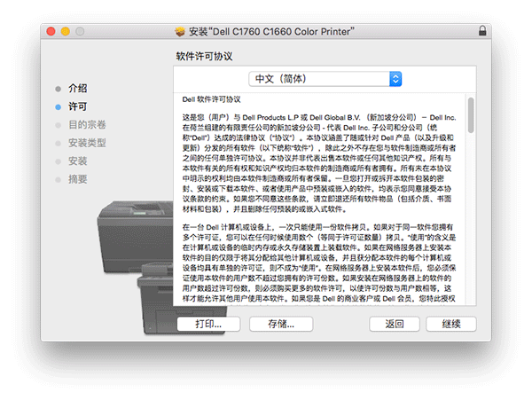Click the 'Dell 软件许可协议' title line
The height and width of the screenshot is (400, 532).
[211, 99]
